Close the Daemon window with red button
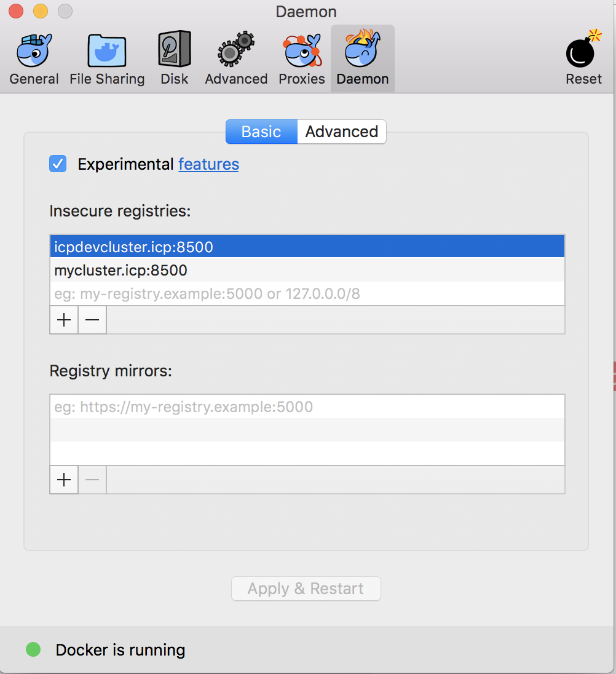Image resolution: width=616 pixels, height=674 pixels. tap(16, 10)
